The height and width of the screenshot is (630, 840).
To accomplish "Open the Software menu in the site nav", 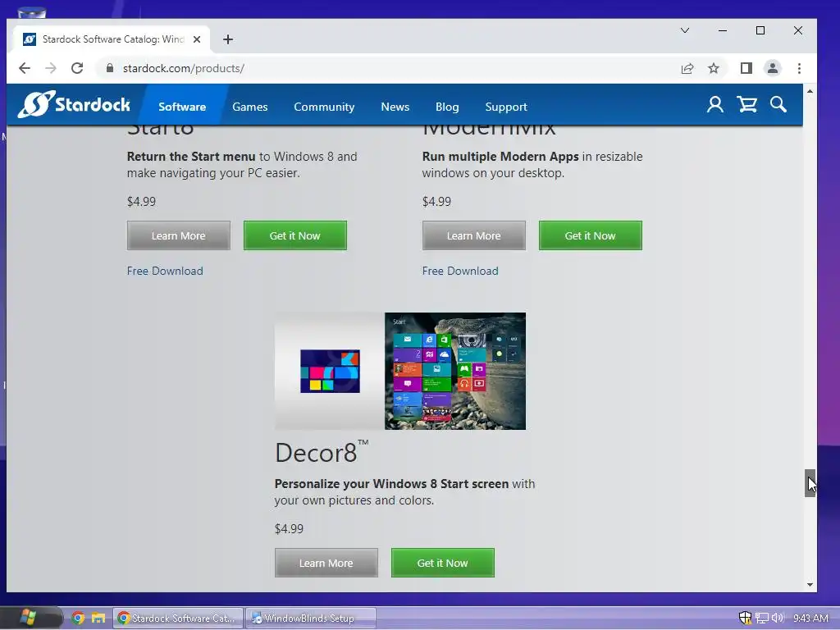I will tap(182, 107).
